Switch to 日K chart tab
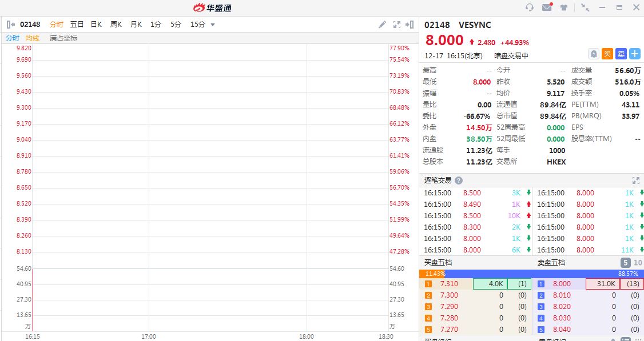This screenshot has height=341, width=644. click(97, 25)
